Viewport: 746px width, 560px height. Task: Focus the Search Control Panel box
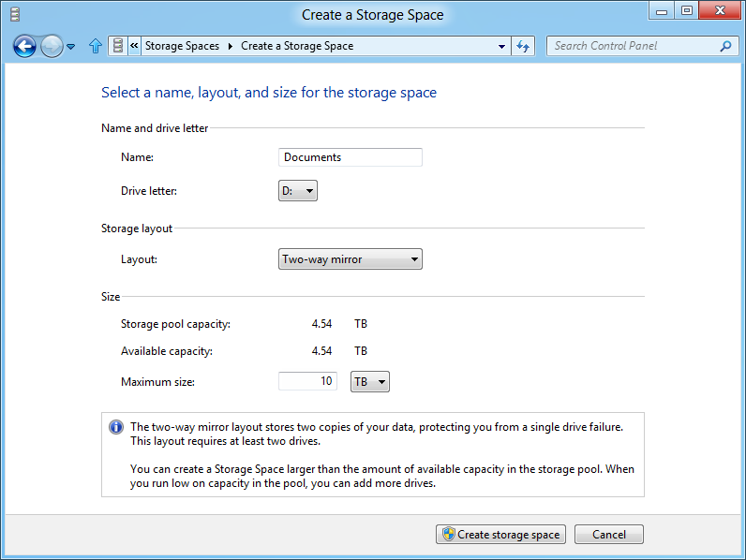click(633, 46)
